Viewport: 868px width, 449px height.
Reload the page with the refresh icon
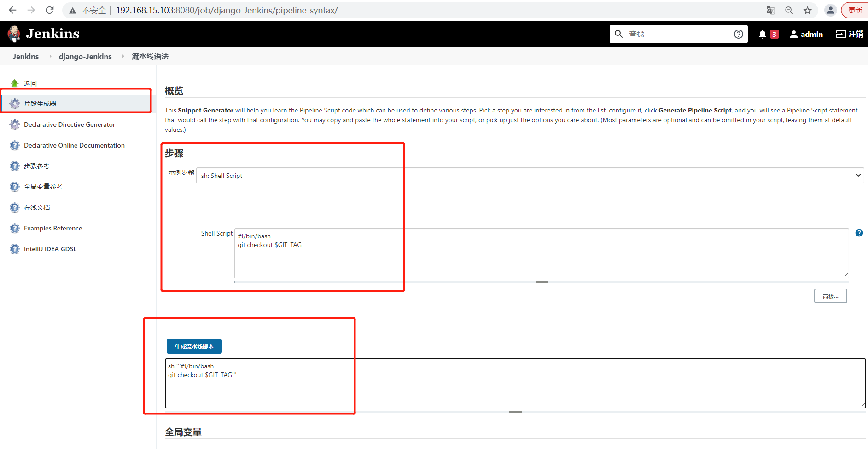pyautogui.click(x=50, y=10)
